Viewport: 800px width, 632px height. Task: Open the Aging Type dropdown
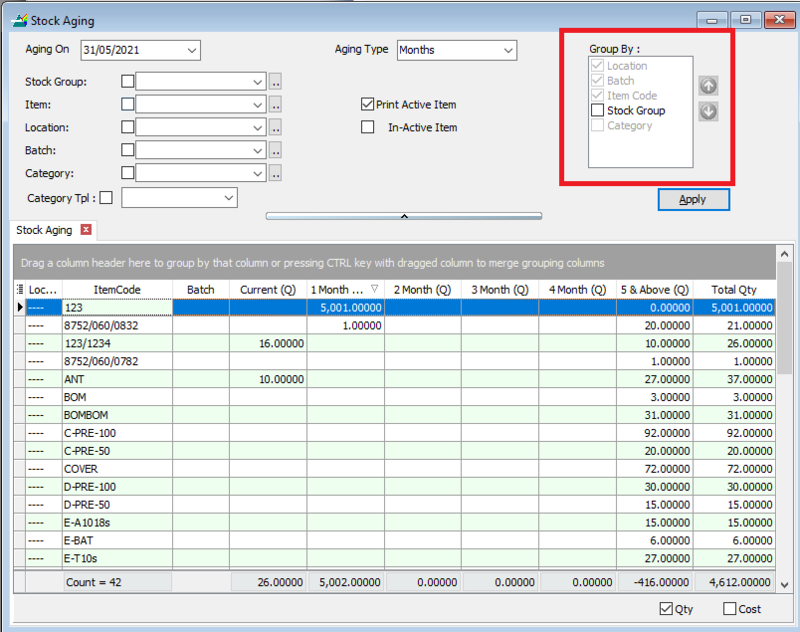508,50
